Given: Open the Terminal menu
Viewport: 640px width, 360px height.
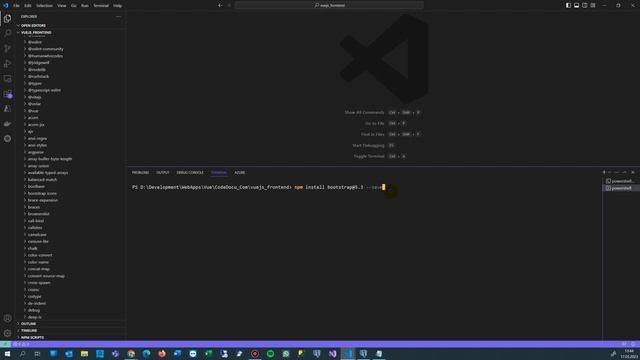Looking at the screenshot, I should 101,6.
